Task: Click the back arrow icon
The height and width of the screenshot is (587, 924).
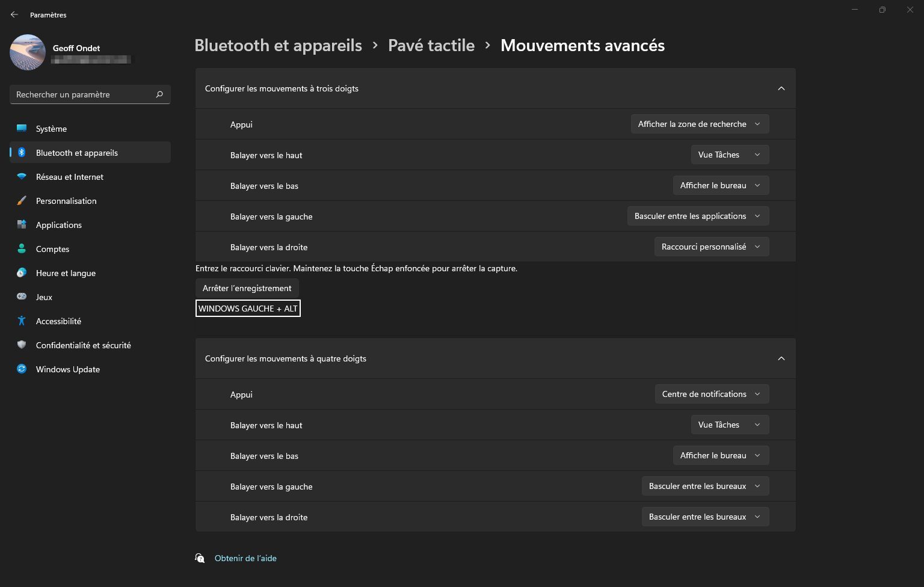Action: pos(14,14)
